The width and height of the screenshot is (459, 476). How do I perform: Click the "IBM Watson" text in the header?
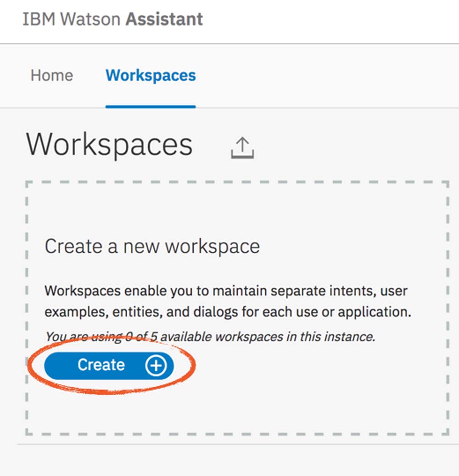tap(72, 20)
